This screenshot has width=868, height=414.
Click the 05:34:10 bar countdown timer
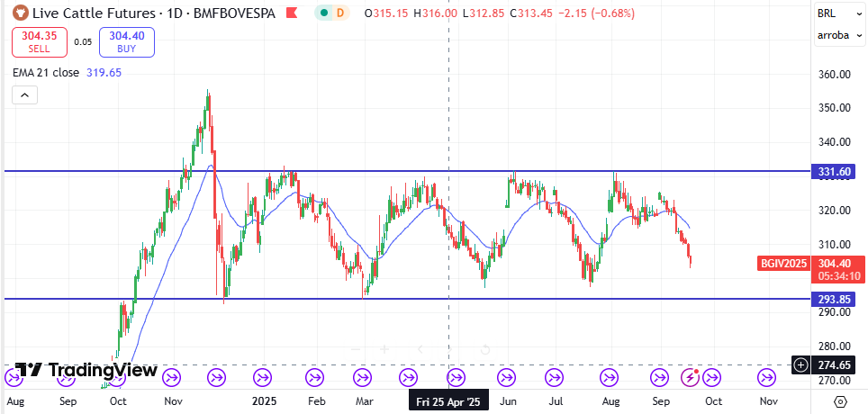click(x=840, y=275)
